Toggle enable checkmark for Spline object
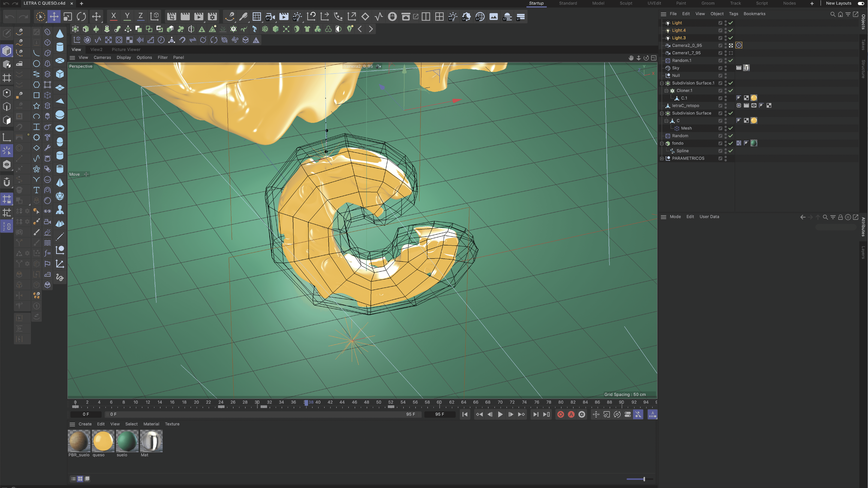 pyautogui.click(x=731, y=151)
